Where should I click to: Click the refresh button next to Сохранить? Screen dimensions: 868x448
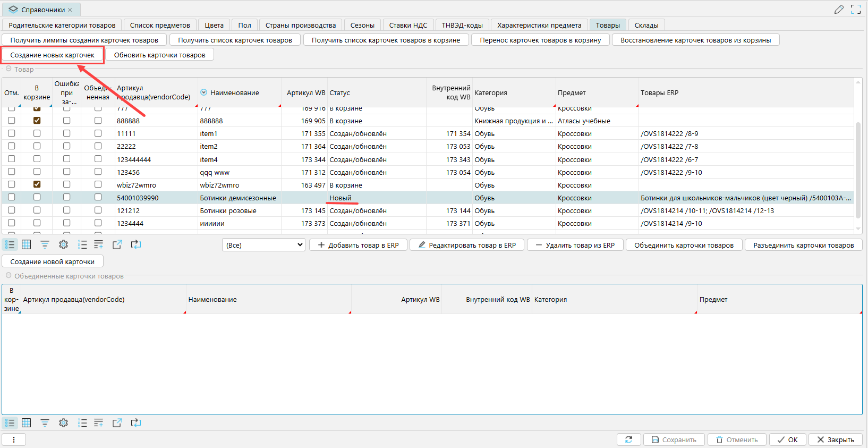click(x=628, y=439)
